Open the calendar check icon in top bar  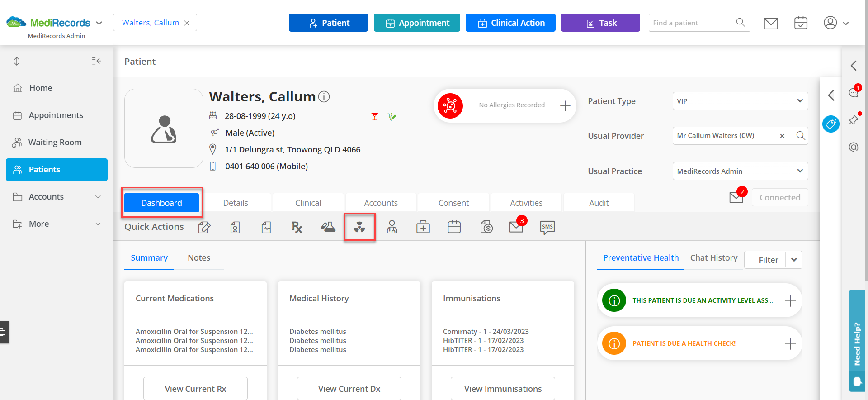point(801,23)
